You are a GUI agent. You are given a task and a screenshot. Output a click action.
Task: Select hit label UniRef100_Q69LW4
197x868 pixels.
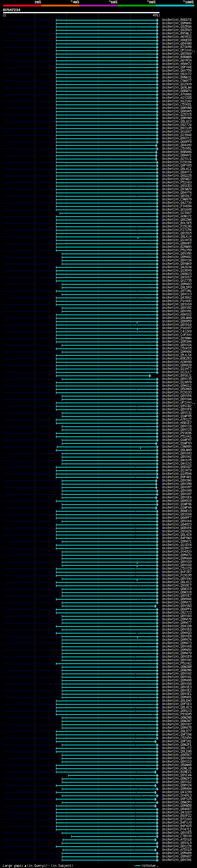click(x=177, y=88)
